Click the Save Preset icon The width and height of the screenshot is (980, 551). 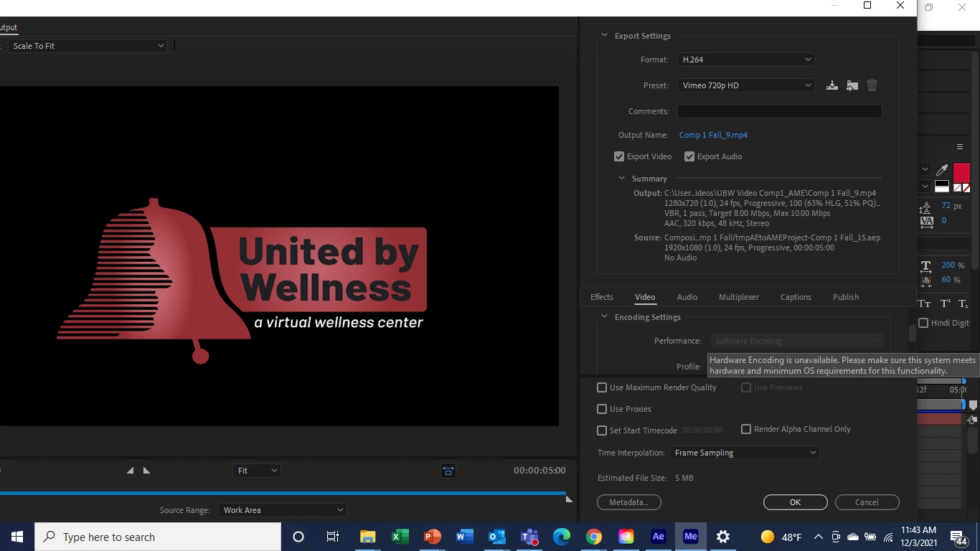(x=831, y=85)
